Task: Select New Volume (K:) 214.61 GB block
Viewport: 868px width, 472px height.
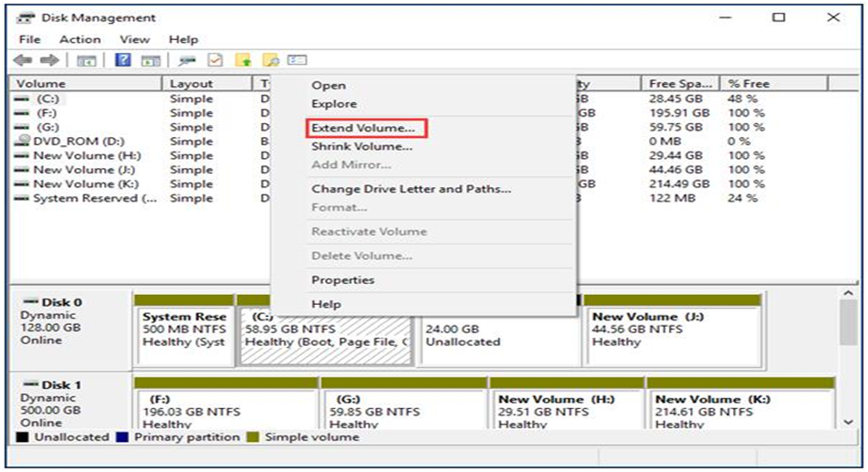Action: tap(741, 404)
